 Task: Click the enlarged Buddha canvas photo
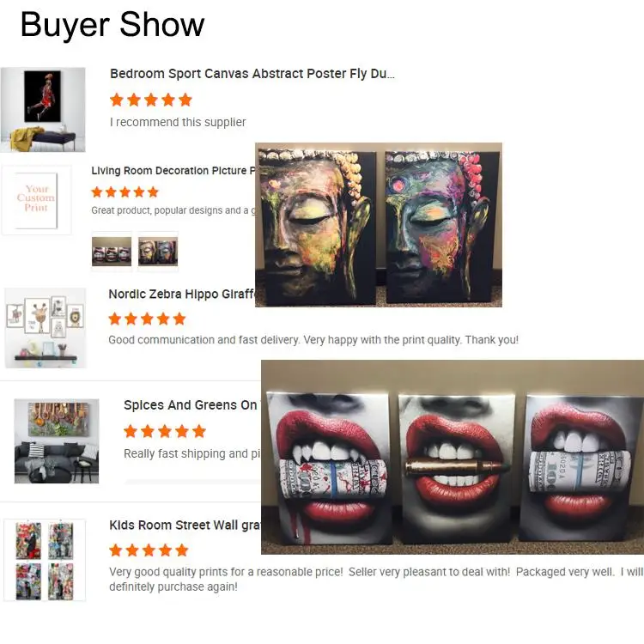[x=379, y=225]
